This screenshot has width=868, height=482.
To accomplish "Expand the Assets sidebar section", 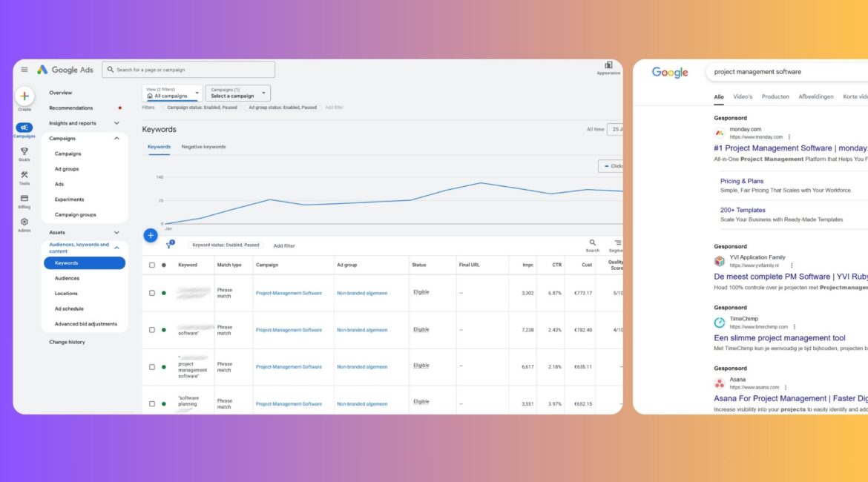I will click(x=116, y=232).
